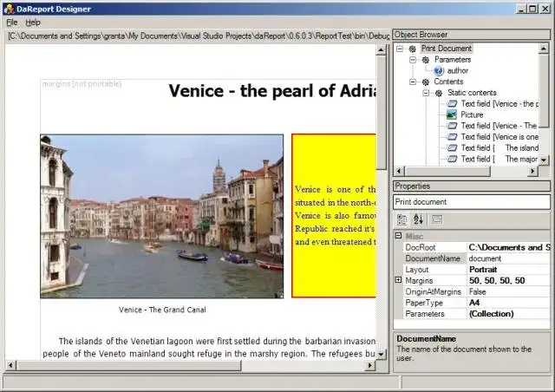Switch properties to Categorized view

[402, 219]
